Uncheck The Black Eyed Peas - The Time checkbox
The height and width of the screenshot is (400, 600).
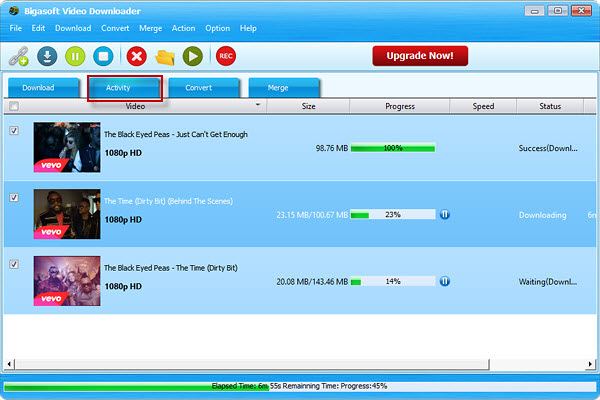14,264
